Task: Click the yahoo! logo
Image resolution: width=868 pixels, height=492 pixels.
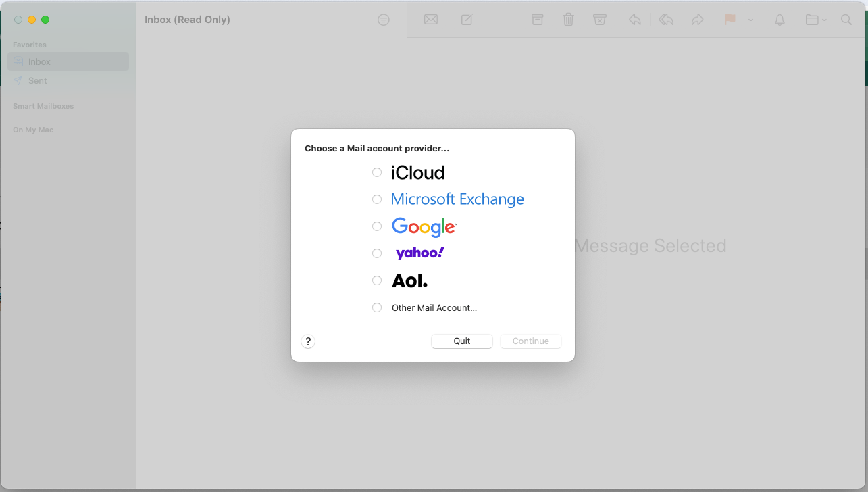Action: coord(420,253)
